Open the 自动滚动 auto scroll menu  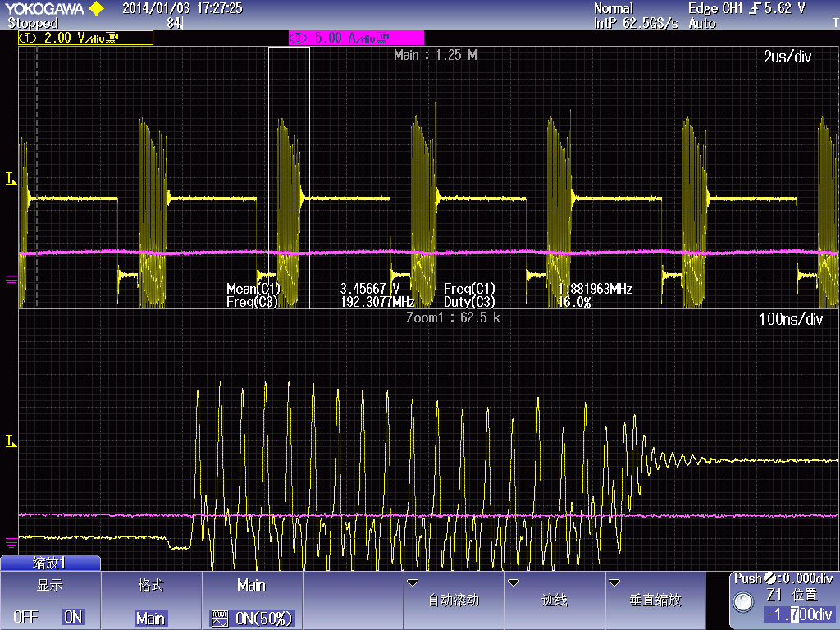(x=453, y=600)
